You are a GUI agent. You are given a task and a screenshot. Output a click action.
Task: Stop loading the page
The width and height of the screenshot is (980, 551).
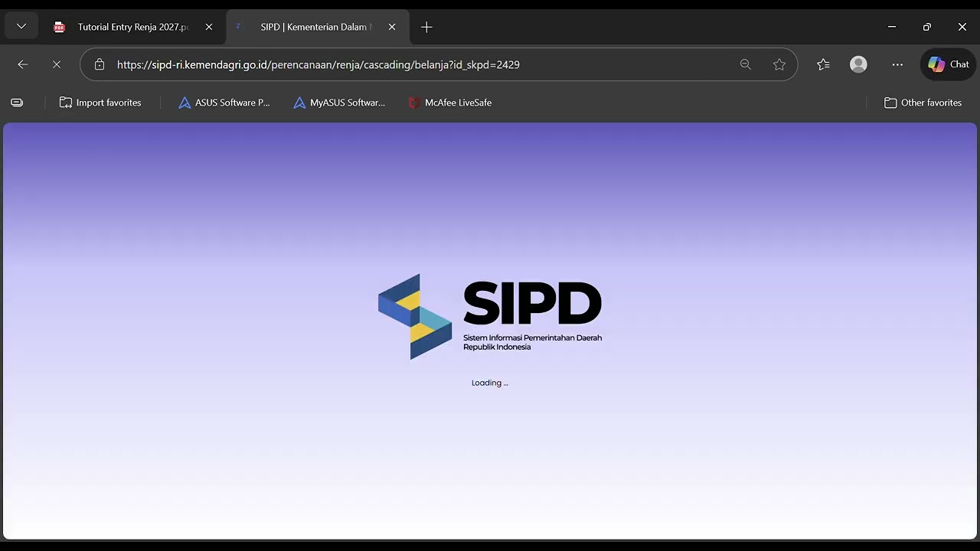click(x=57, y=64)
